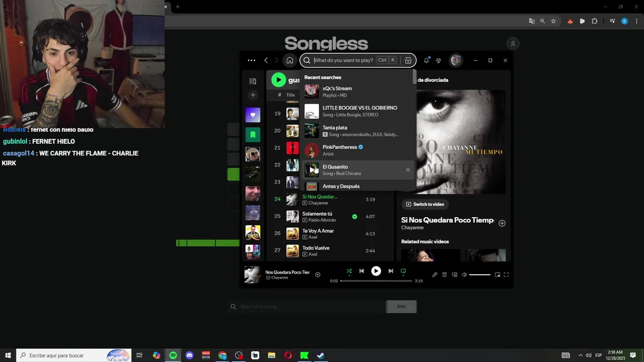Screen dimensions: 644x362
Task: Click Chayanne Mi Tiempo album art
Action: pos(453,142)
